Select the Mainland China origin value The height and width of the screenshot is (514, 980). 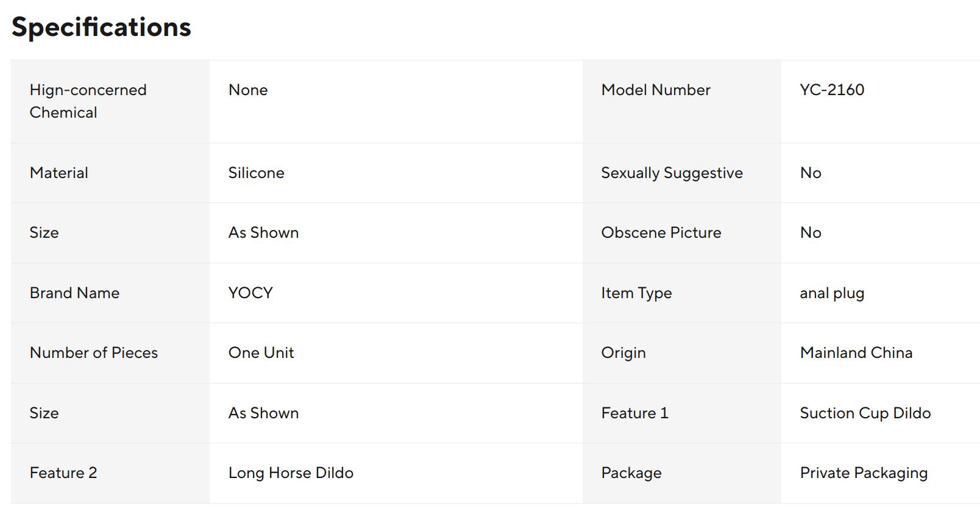point(856,352)
